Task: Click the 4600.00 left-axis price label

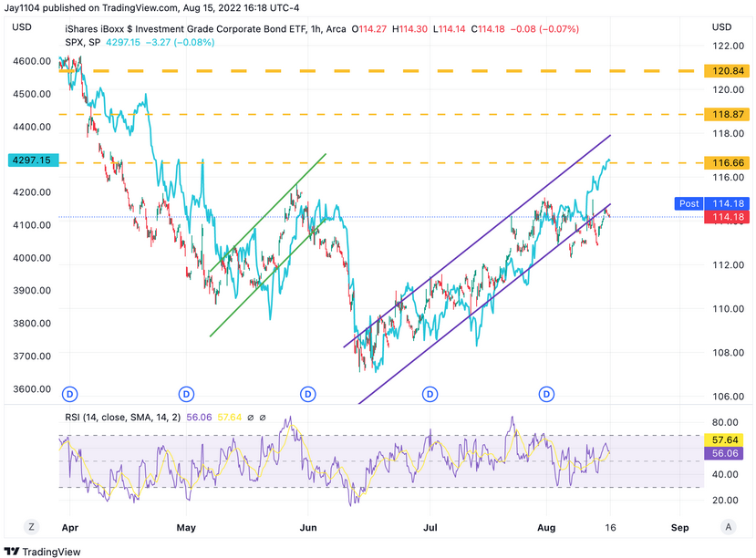Action: click(x=32, y=61)
